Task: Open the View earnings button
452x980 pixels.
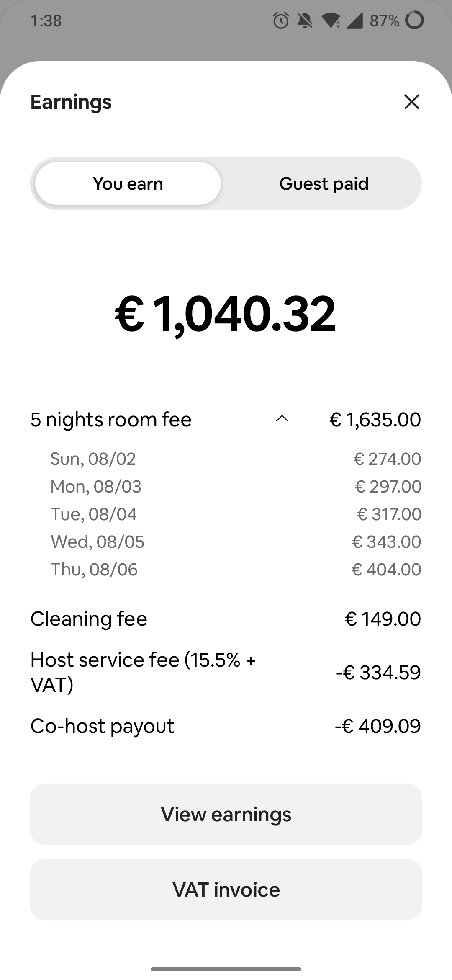Action: 226,814
